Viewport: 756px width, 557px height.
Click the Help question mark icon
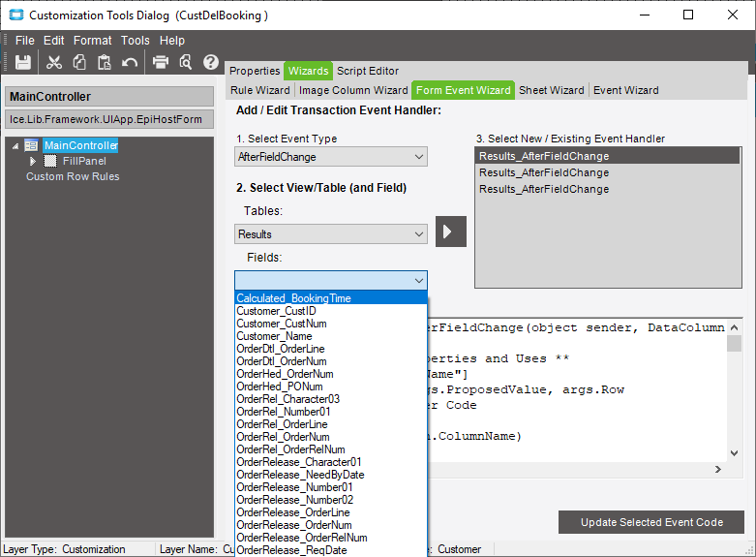click(x=211, y=62)
